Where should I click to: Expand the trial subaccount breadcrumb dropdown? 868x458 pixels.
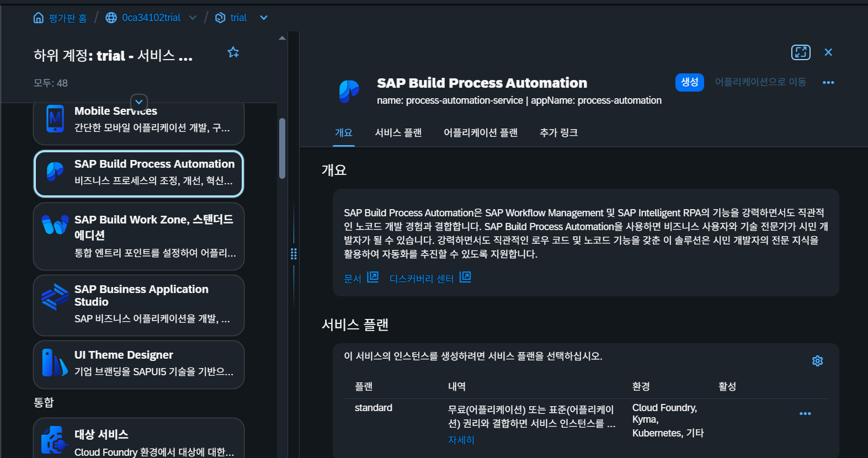coord(264,18)
